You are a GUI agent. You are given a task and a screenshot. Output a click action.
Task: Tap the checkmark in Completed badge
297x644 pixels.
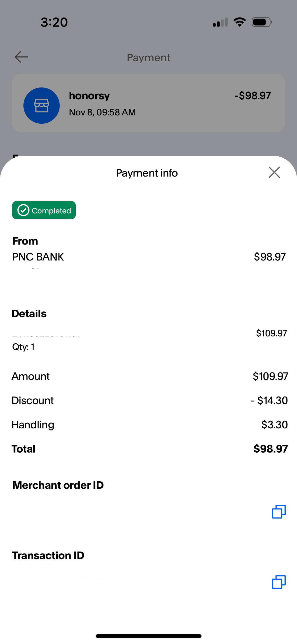(x=23, y=210)
